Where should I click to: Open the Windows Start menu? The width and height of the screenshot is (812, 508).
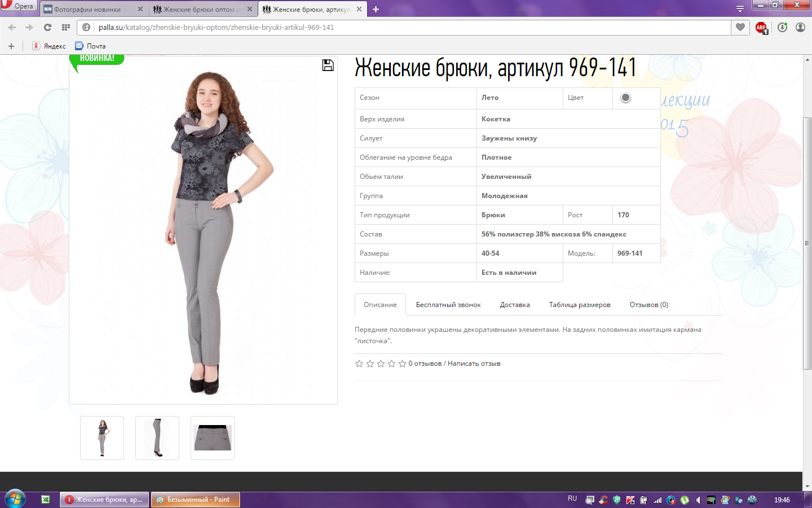[x=15, y=500]
